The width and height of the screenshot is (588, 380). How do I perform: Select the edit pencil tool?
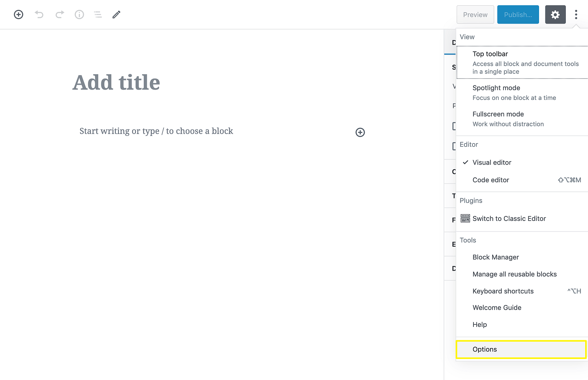click(116, 14)
